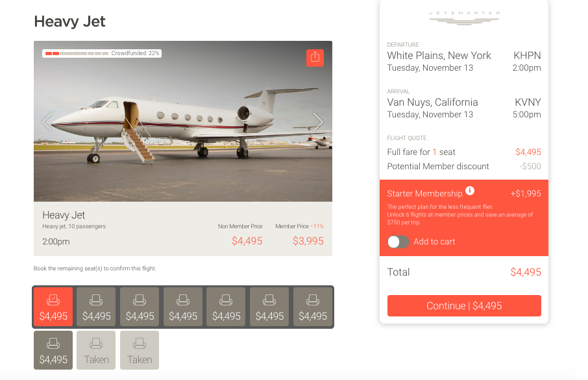The width and height of the screenshot is (588, 380).
Task: Click the main Heavy Jet aircraft photo
Action: (x=182, y=121)
